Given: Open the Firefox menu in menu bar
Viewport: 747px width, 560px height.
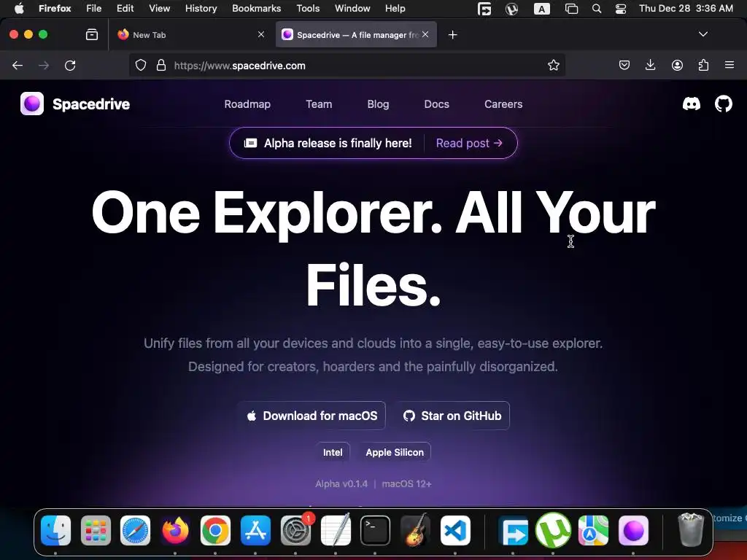Looking at the screenshot, I should tap(55, 8).
